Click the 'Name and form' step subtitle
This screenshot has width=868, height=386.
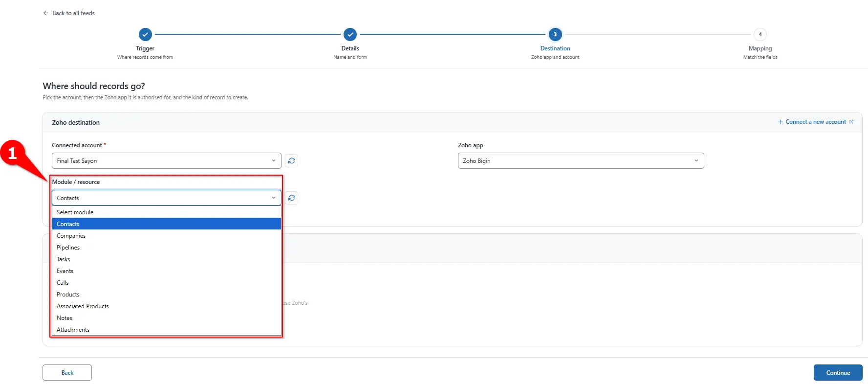(350, 57)
